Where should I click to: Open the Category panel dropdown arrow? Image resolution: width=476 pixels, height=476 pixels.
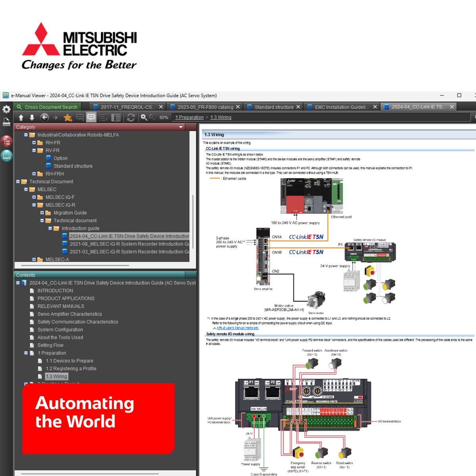coord(181,127)
